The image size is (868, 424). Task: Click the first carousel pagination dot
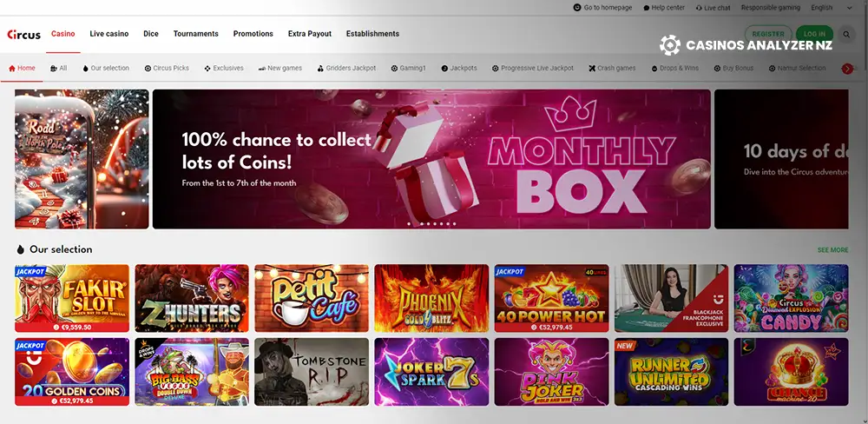[x=409, y=224]
